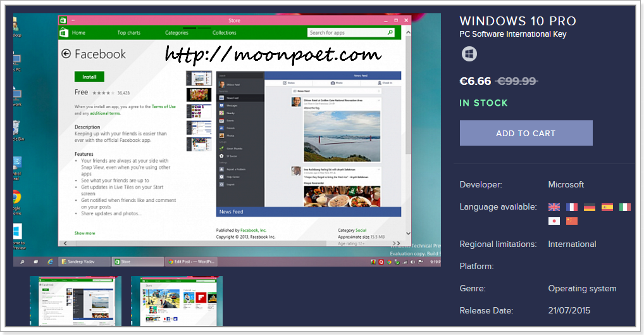Switch to the Categories tab in Store
Image resolution: width=644 pixels, height=335 pixels.
(176, 33)
